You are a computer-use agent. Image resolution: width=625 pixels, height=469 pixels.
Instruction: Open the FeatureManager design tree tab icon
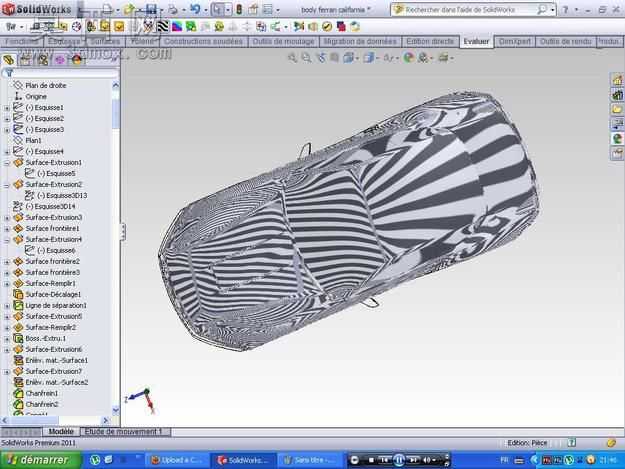tap(8, 60)
